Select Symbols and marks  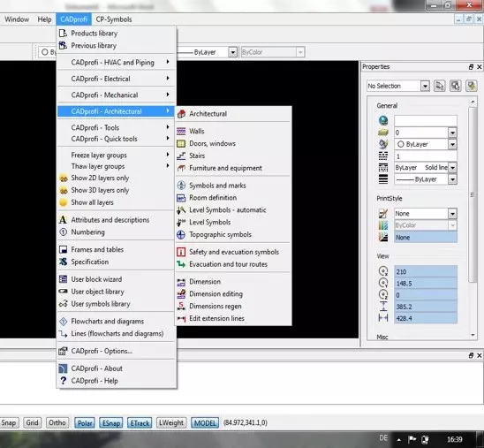point(233,186)
